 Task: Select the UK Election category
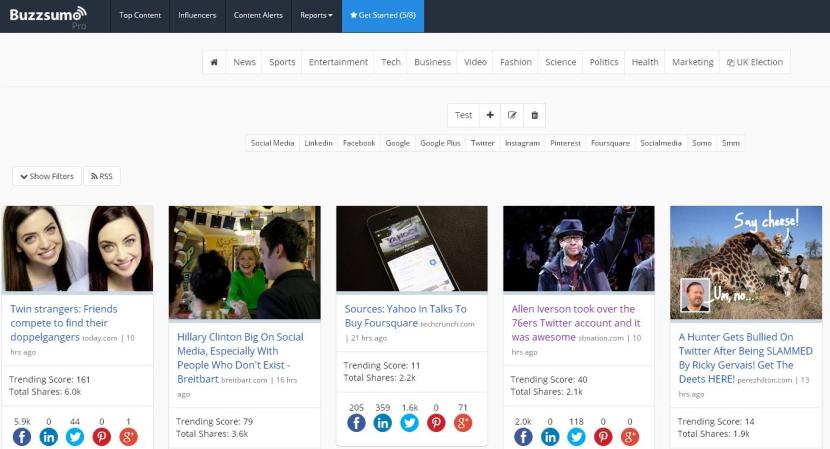[755, 62]
